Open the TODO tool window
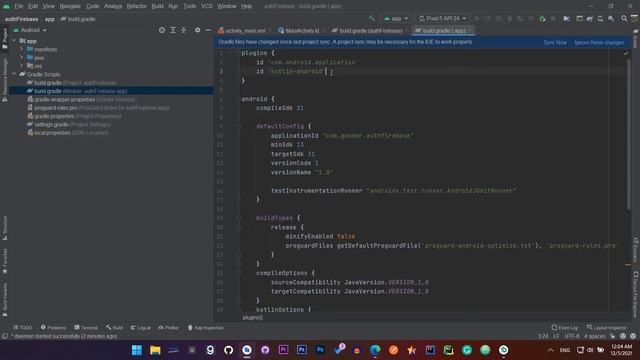The image size is (640, 360). coord(22,328)
